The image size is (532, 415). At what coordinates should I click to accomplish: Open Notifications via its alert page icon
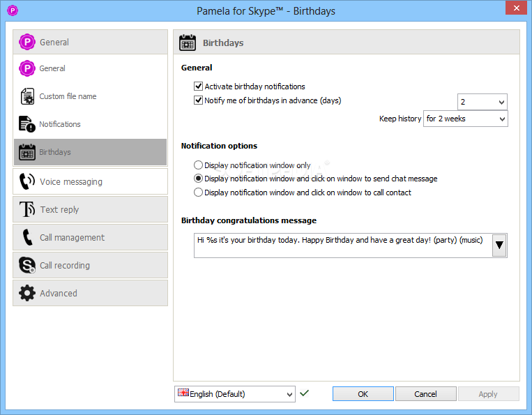(x=27, y=124)
